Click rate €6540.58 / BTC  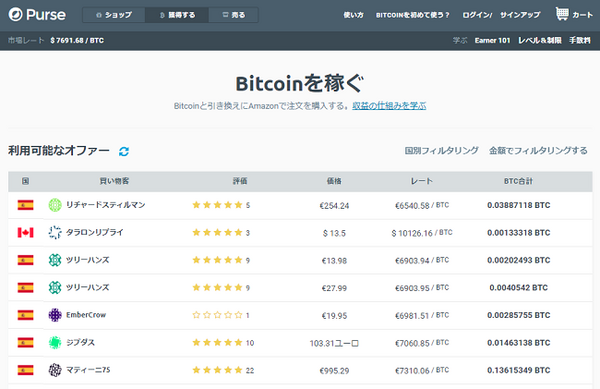(x=422, y=206)
